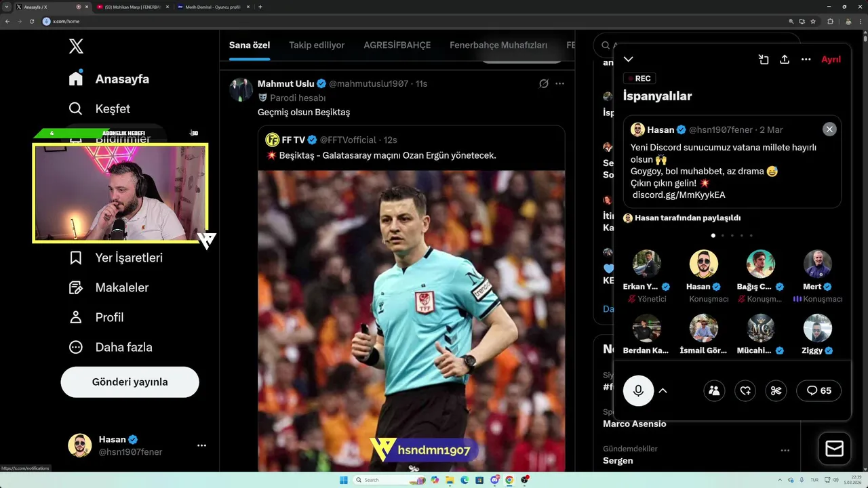Click the Space pop-out dock icon
The width and height of the screenshot is (868, 488).
pos(764,60)
